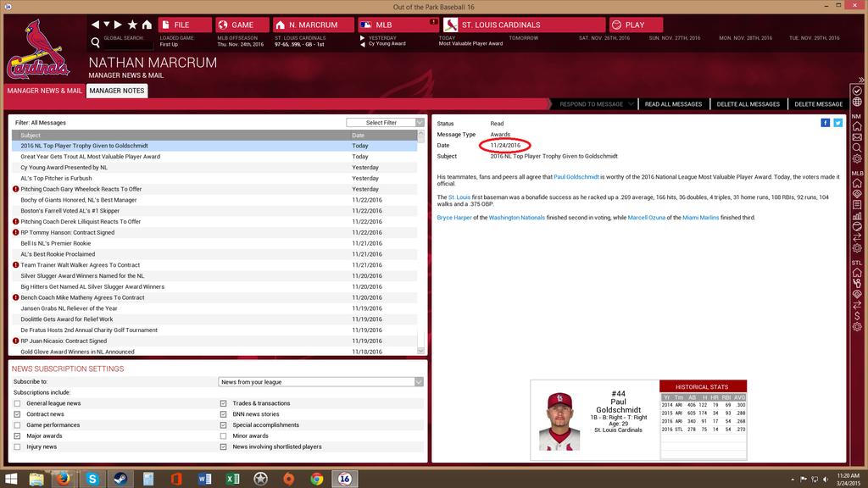Enable the Injury news checkbox
The height and width of the screenshot is (488, 868).
[x=17, y=446]
